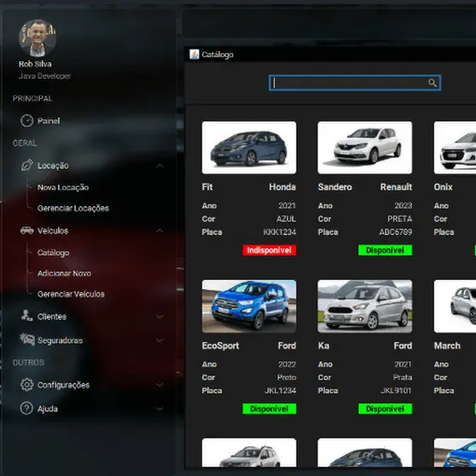Click the Disponível badge on EcoSport

coord(269,409)
